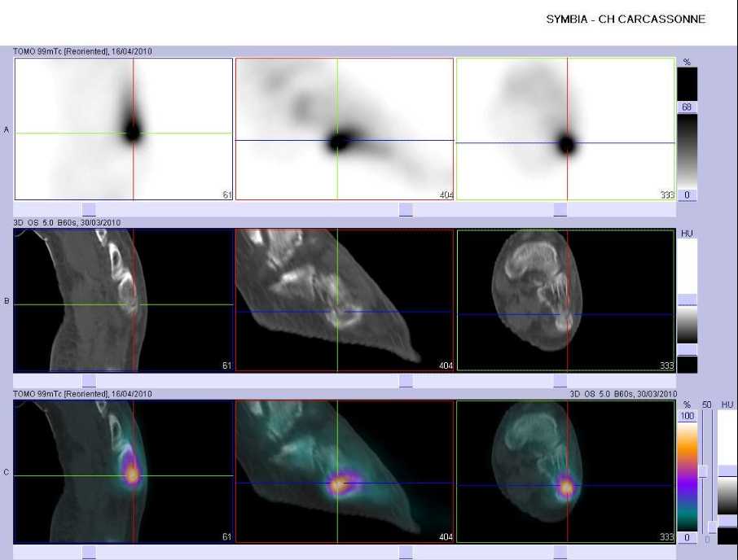Grab slice slider thumb under row C image 404
This screenshot has width=738, height=560.
(x=406, y=552)
